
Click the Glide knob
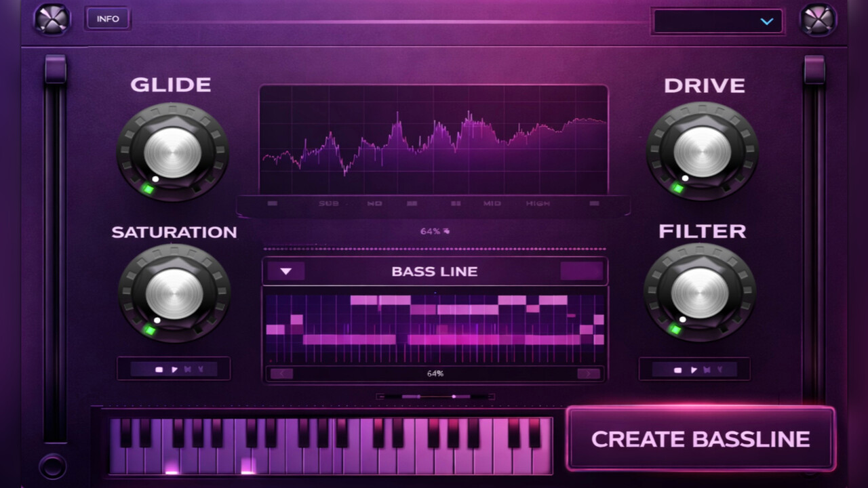pos(172,152)
